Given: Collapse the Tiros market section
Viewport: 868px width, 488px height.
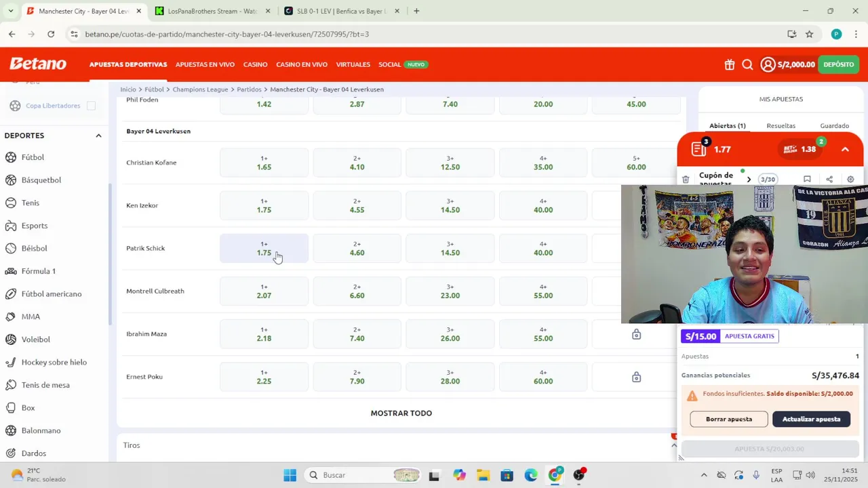Looking at the screenshot, I should pos(674,445).
